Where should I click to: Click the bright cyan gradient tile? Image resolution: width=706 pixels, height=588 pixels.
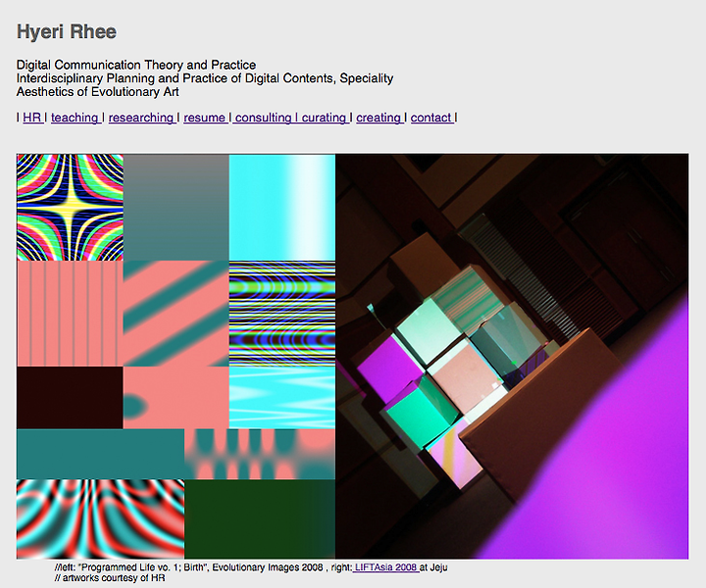coord(282,208)
